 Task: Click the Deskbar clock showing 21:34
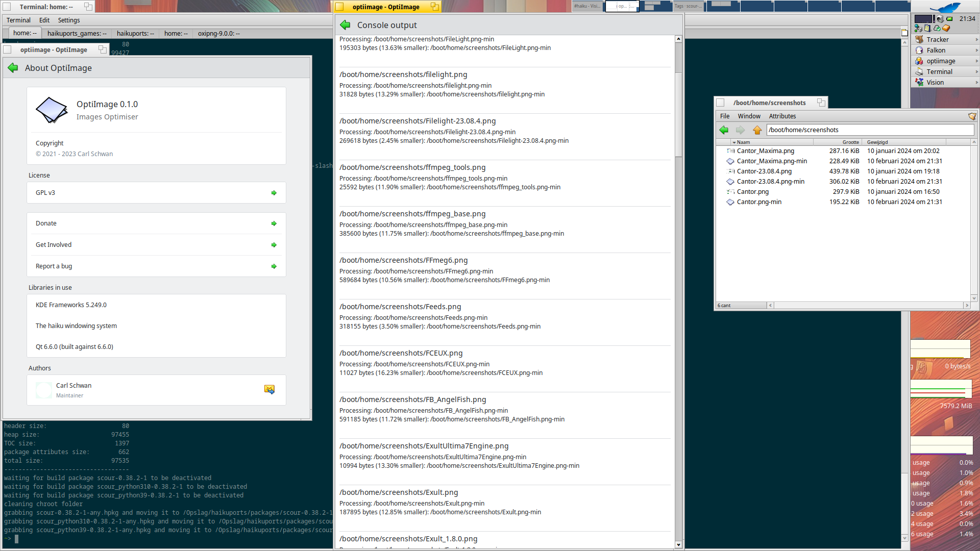[967, 19]
